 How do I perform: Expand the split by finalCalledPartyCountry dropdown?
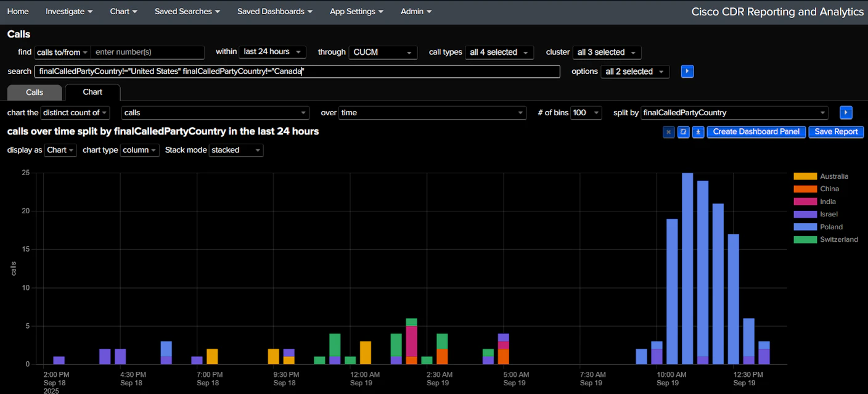734,113
